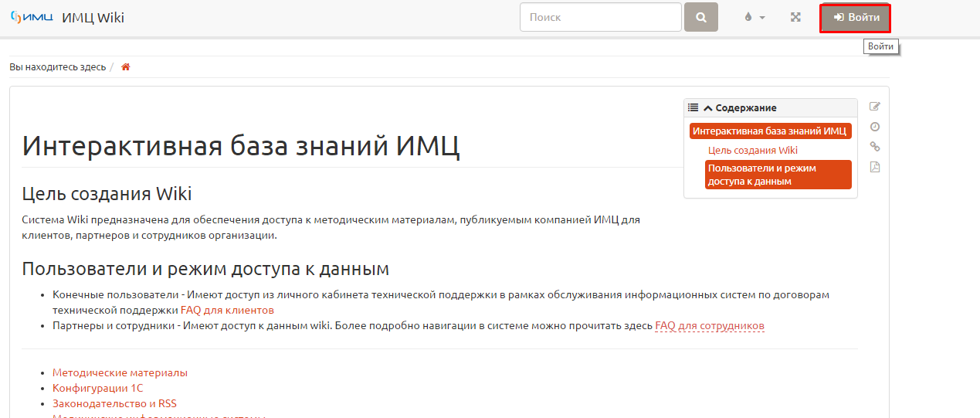
Task: Jump to Пользователи и режим доступа in contents
Action: pyautogui.click(x=778, y=175)
